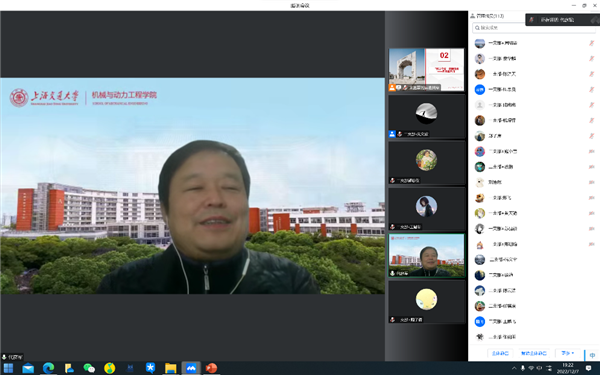
Task: Select the tile with flower girl avatar
Action: click(426, 163)
